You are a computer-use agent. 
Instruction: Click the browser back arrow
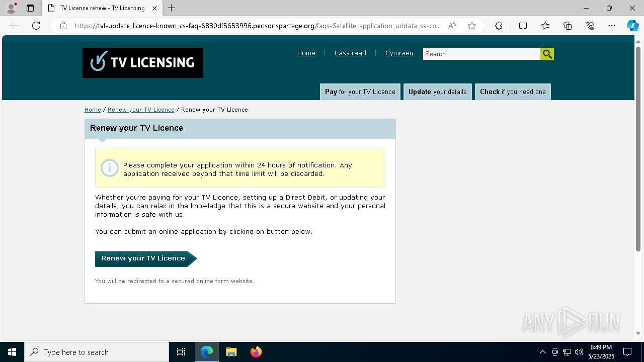(14, 26)
